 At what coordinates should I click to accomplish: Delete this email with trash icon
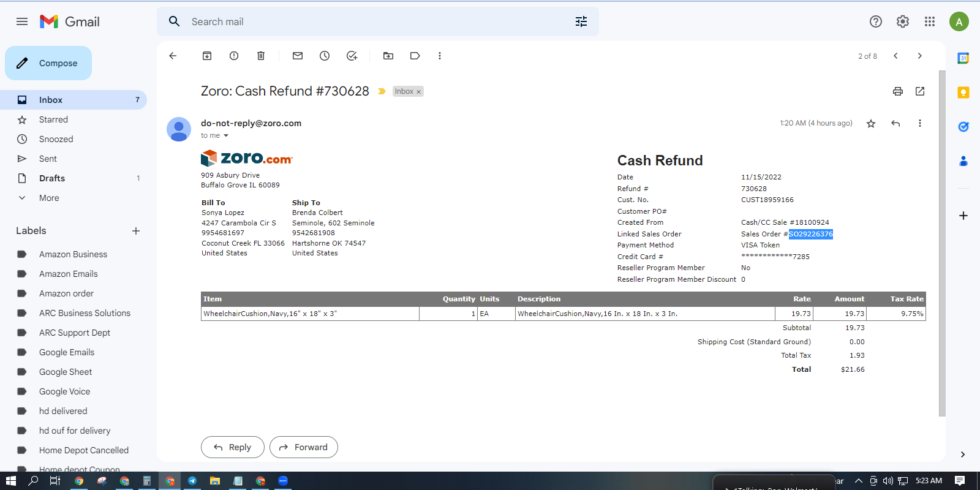click(x=261, y=56)
